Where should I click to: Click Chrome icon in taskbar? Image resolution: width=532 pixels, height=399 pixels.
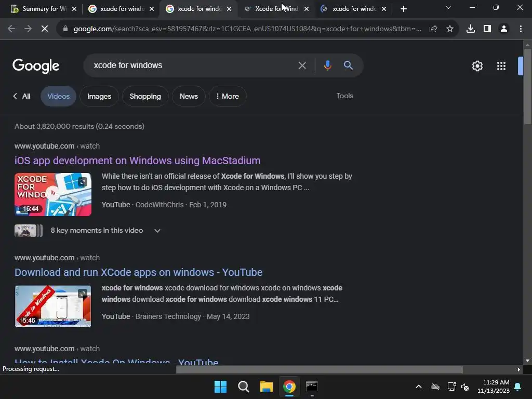[289, 387]
